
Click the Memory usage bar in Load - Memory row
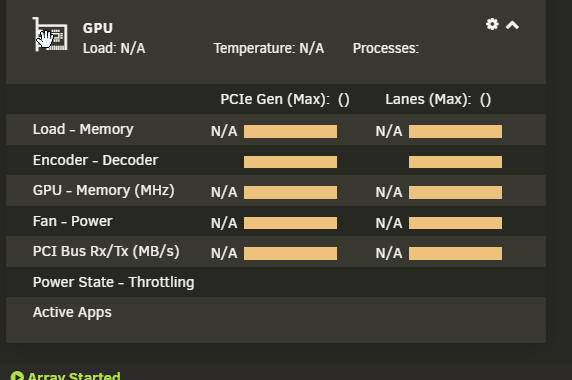[455, 131]
